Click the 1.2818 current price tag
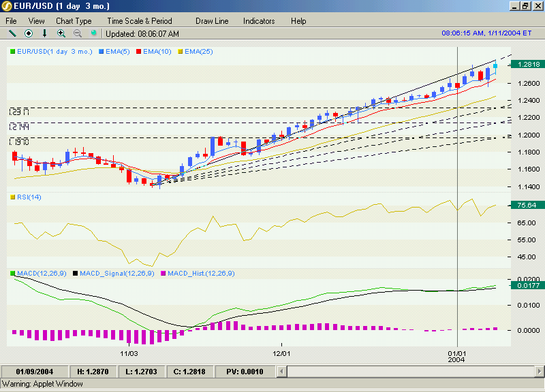This screenshot has width=545, height=392. click(527, 64)
